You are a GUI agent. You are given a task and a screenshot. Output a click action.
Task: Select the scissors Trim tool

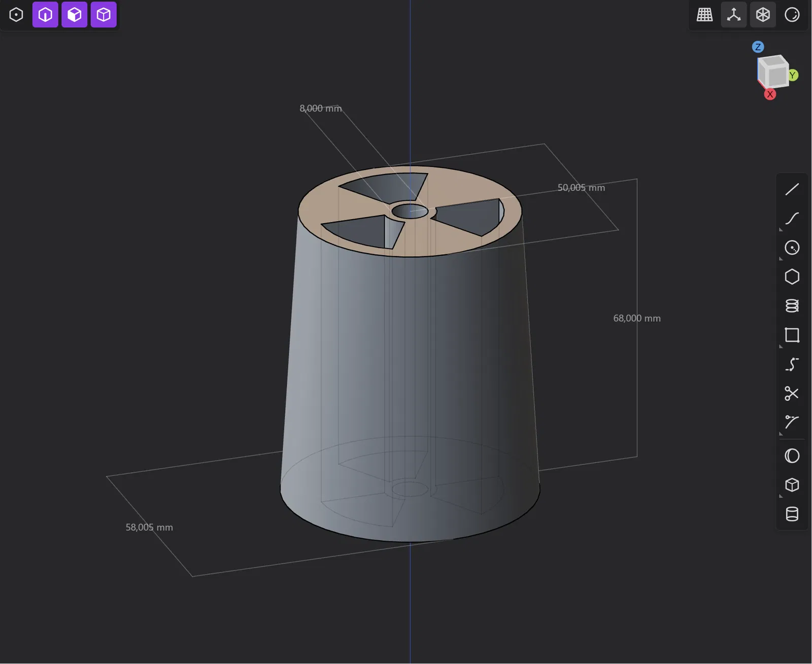792,394
